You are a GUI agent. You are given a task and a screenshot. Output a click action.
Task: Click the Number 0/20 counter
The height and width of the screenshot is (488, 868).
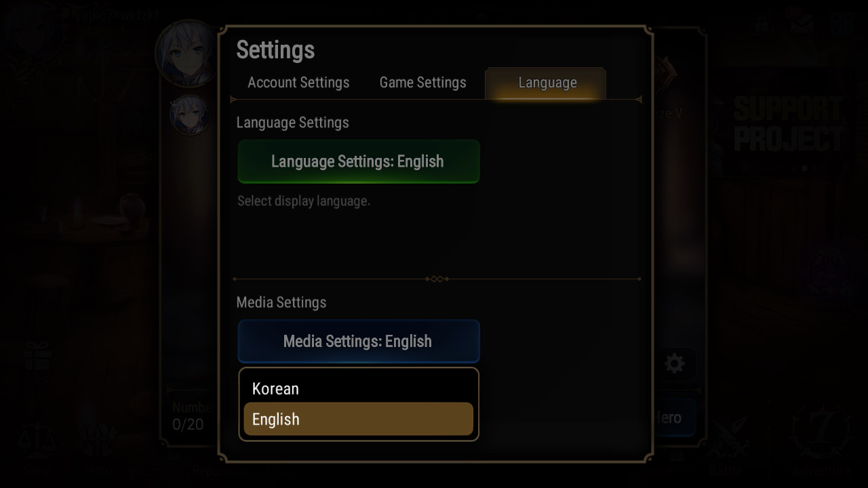[190, 417]
